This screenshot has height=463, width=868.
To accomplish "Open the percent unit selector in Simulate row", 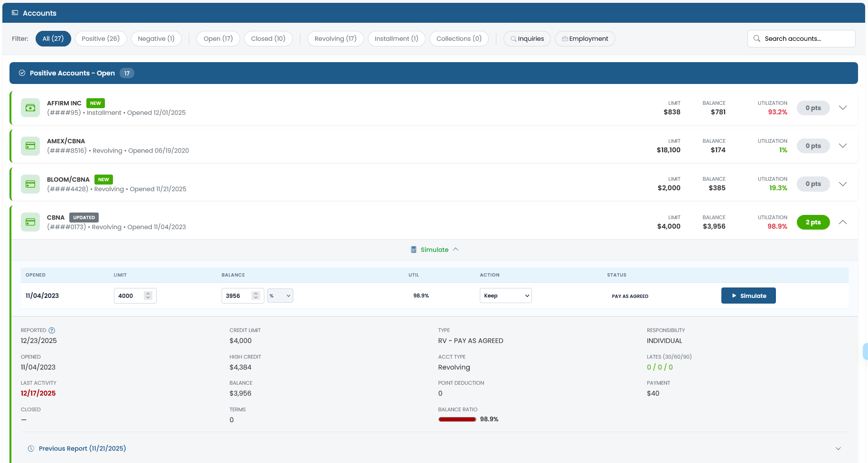I will pos(280,295).
